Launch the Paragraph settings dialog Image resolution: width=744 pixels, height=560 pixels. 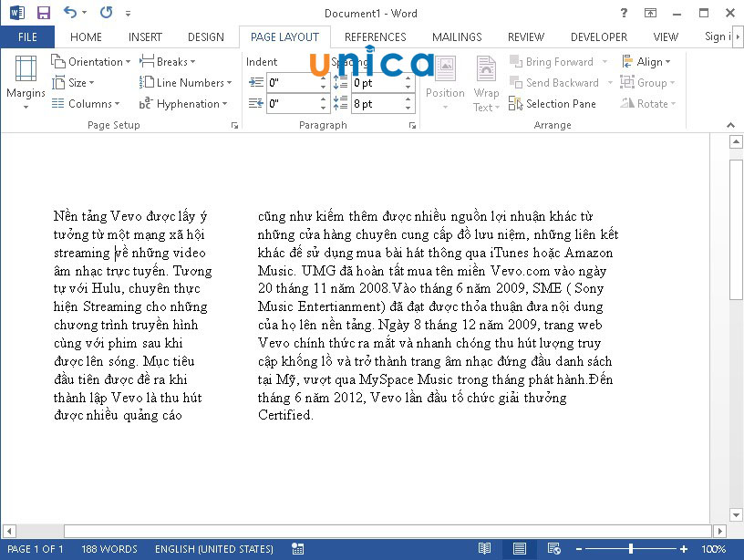(412, 125)
